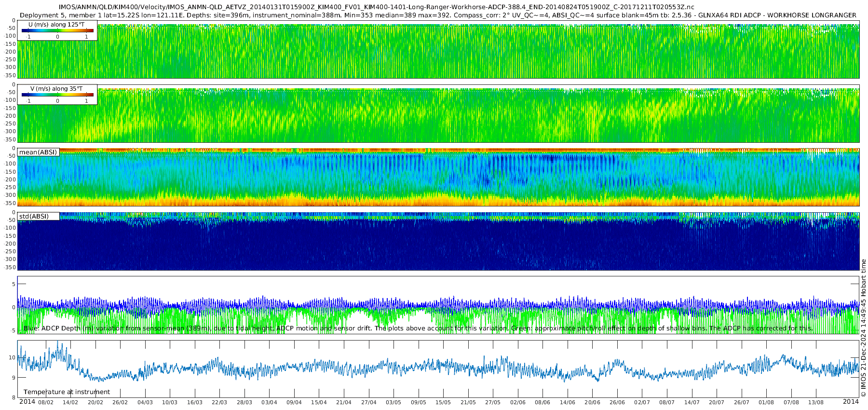This screenshot has height=410, width=868.
Task: Click the V velocity colorbar gradient
Action: coord(57,95)
